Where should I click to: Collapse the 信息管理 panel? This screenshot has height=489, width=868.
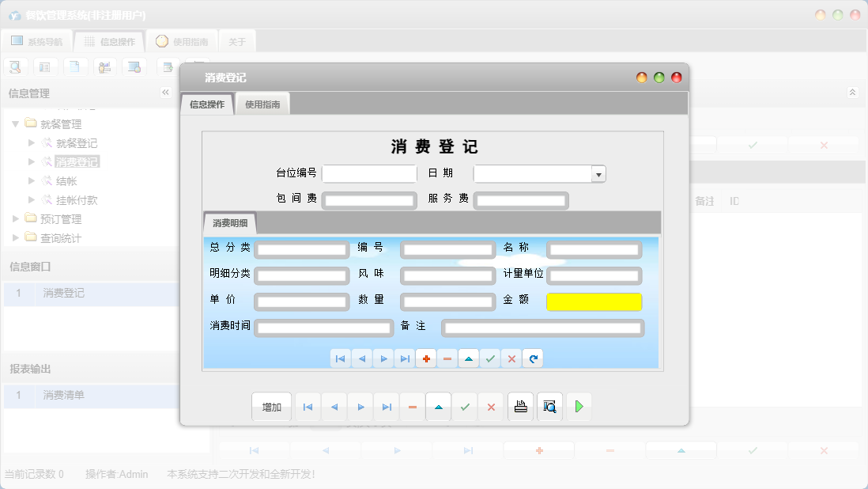pos(165,93)
